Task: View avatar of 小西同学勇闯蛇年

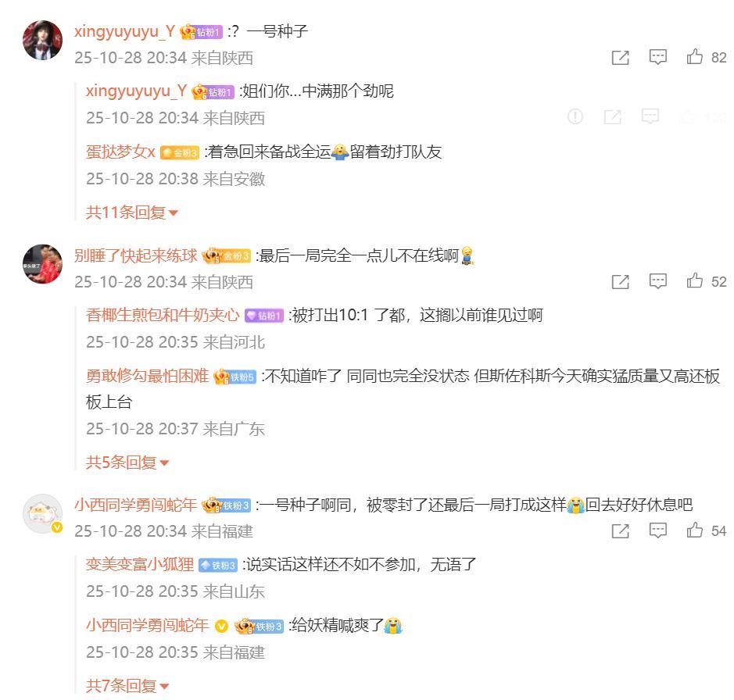Action: tap(42, 514)
